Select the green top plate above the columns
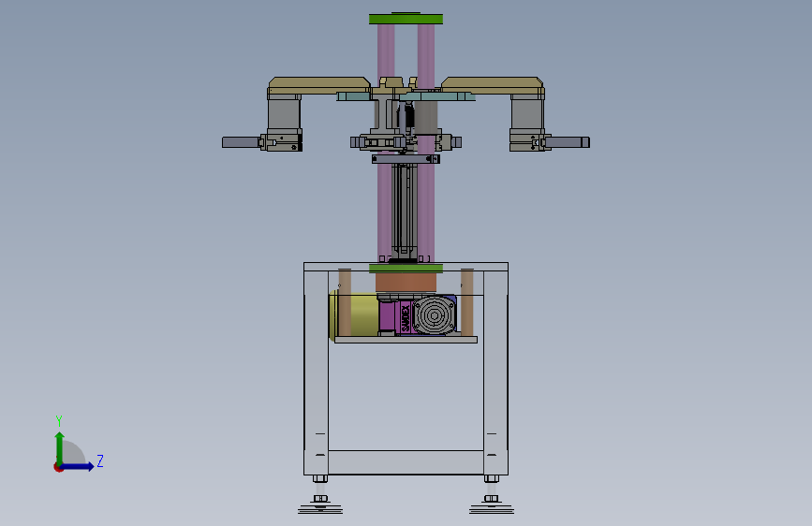The width and height of the screenshot is (812, 526). click(406, 19)
